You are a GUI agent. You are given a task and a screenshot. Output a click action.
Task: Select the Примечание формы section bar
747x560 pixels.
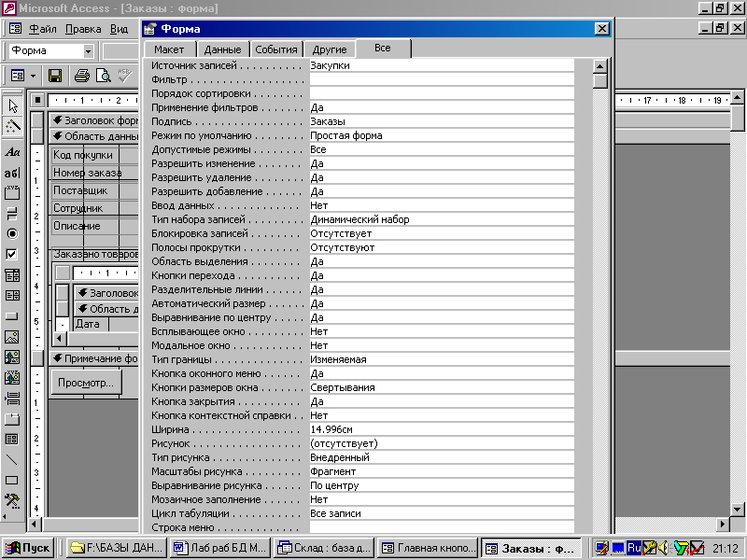tap(94, 358)
